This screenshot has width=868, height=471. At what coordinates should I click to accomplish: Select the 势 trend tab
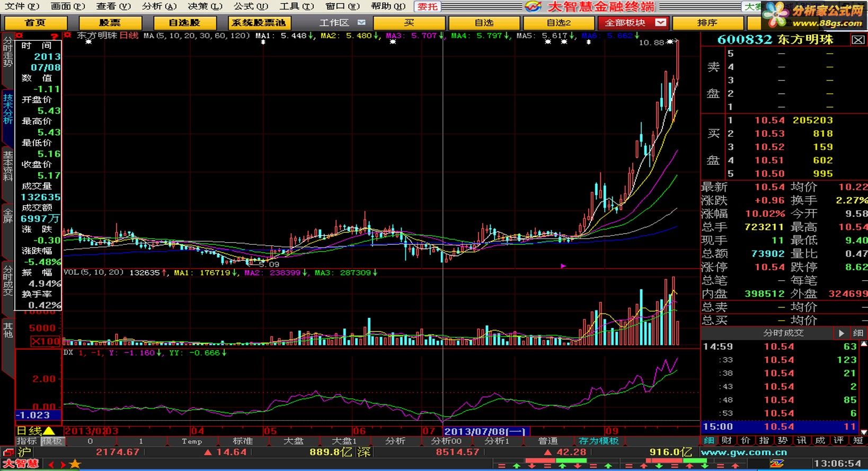tap(783, 440)
